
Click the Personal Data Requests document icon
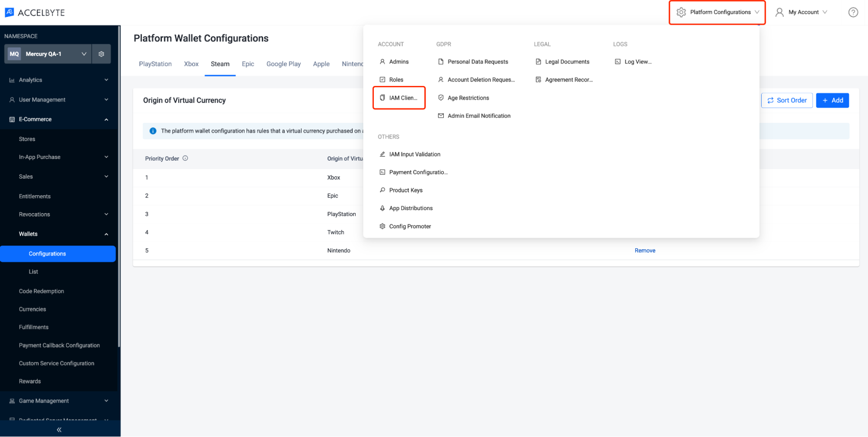tap(441, 62)
